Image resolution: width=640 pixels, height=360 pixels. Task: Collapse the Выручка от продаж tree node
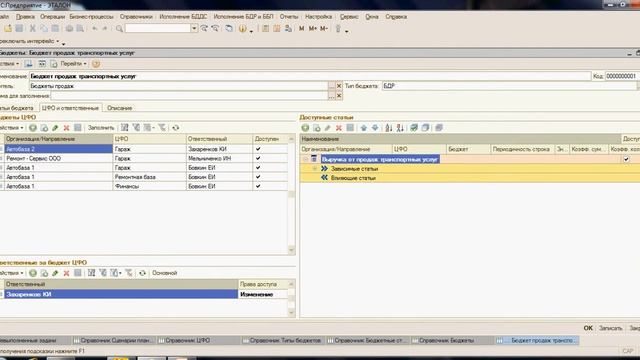tap(306, 159)
